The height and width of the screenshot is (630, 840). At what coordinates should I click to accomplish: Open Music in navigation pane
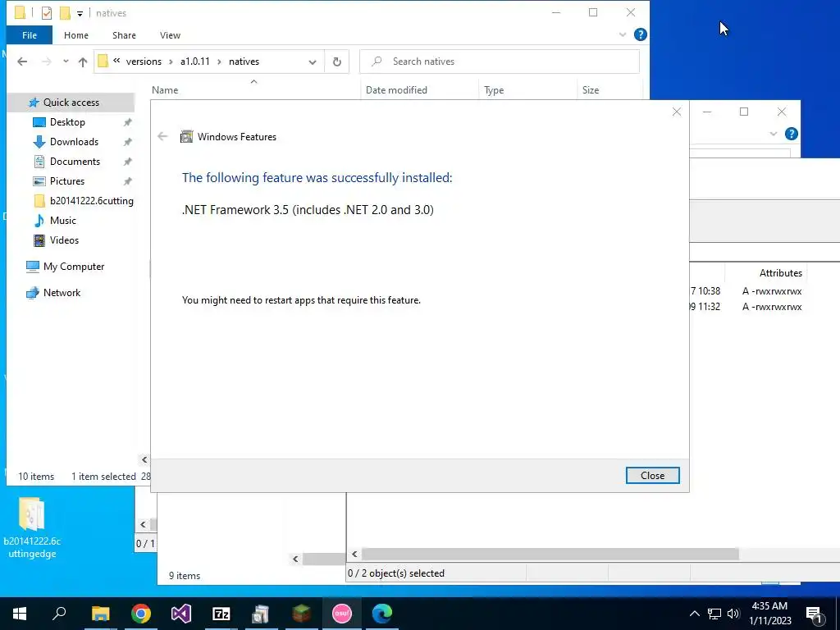[62, 221]
